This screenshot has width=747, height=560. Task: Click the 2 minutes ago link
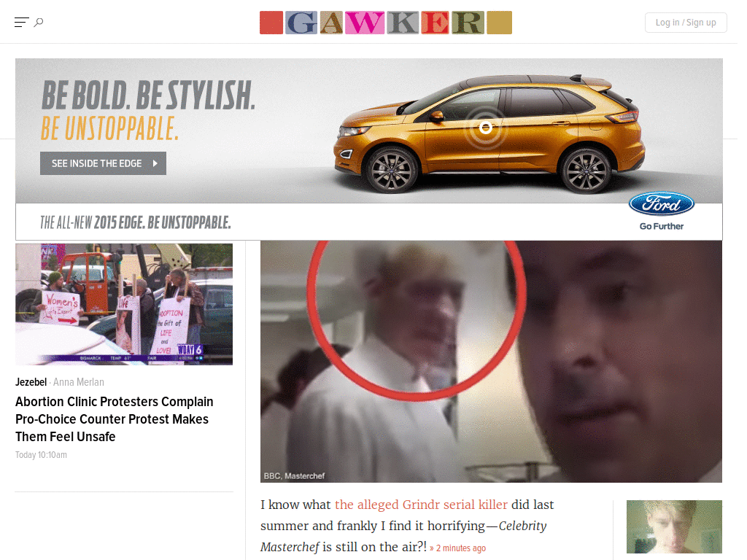click(461, 548)
